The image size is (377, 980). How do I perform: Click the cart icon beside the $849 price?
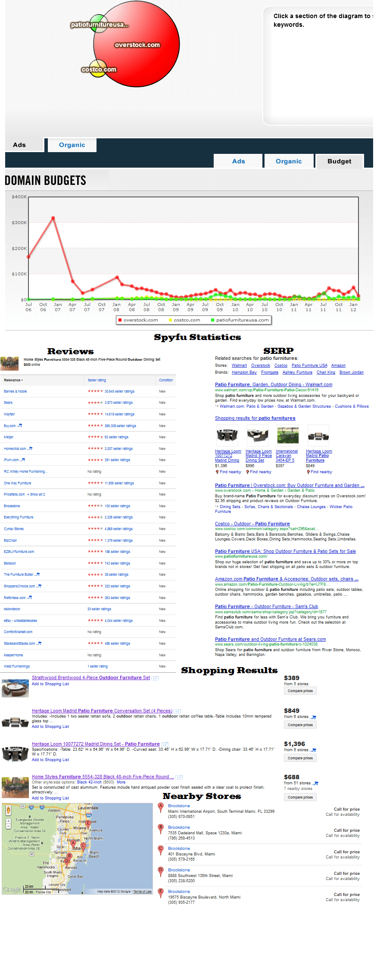[x=314, y=717]
